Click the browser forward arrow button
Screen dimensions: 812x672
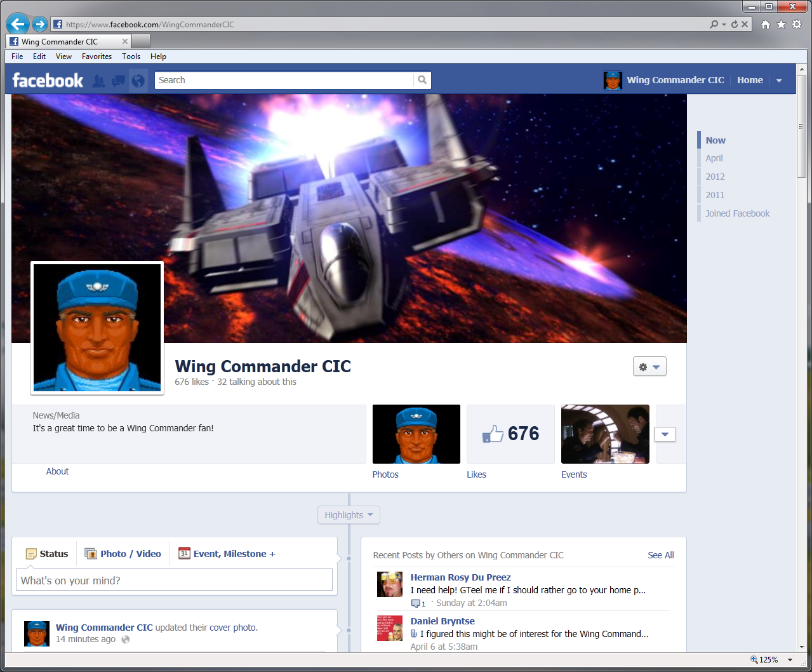click(x=40, y=25)
